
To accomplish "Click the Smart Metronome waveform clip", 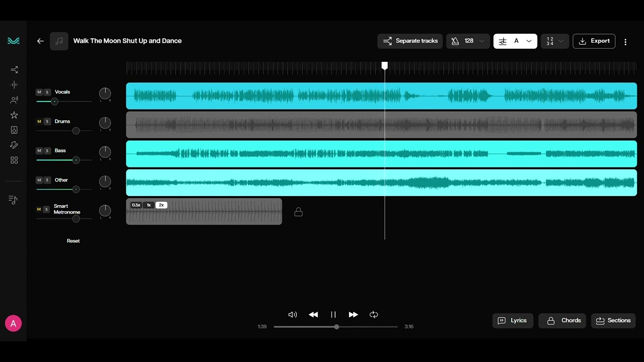I will click(204, 212).
